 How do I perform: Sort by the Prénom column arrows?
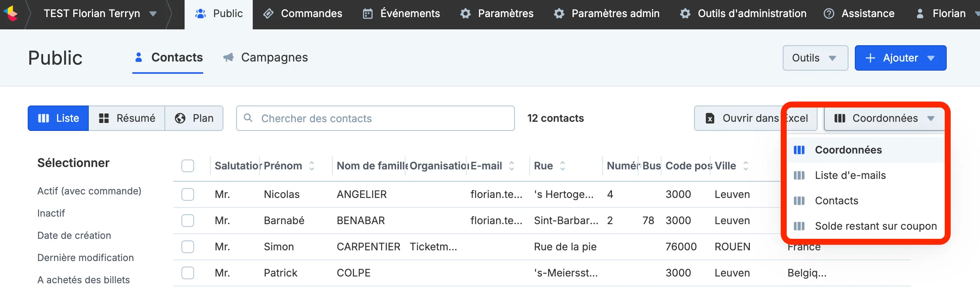coord(312,166)
